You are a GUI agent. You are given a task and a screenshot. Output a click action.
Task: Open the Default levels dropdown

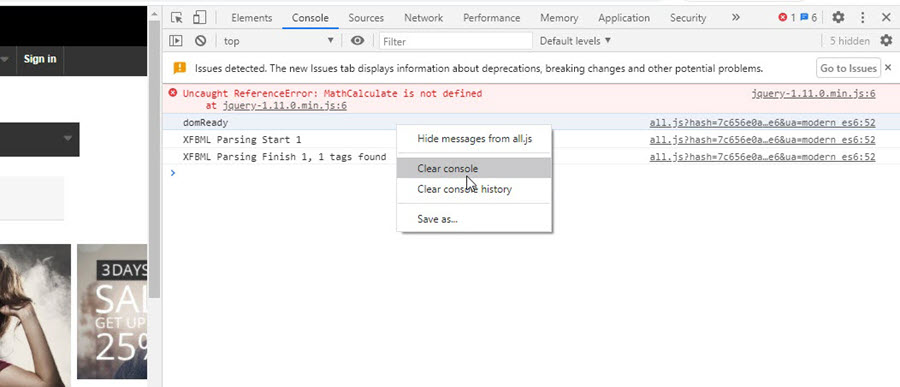coord(575,41)
